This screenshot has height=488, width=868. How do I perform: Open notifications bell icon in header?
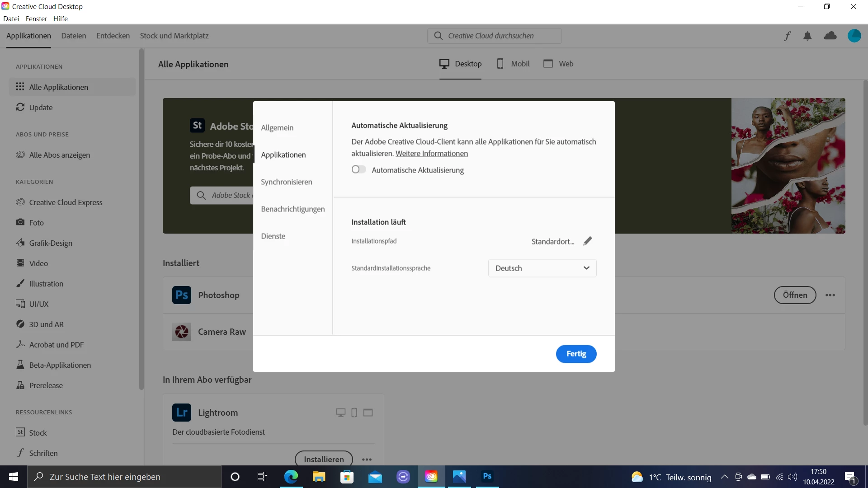pyautogui.click(x=807, y=36)
